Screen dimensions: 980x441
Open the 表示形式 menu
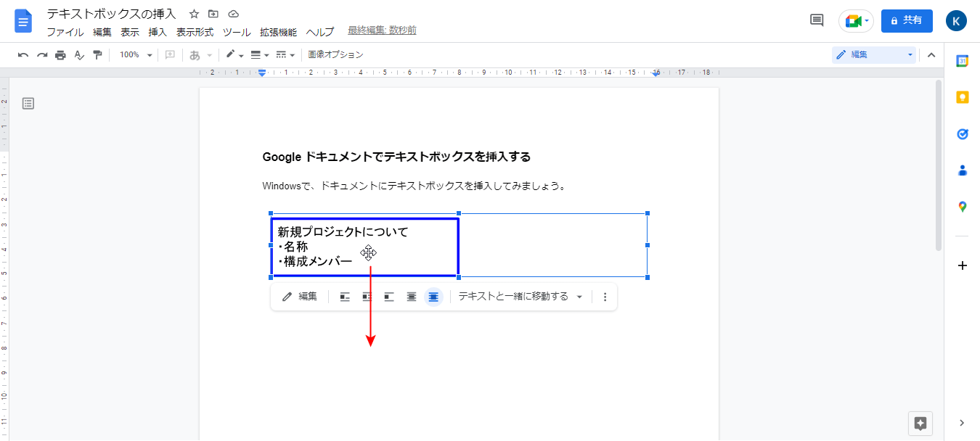point(195,32)
